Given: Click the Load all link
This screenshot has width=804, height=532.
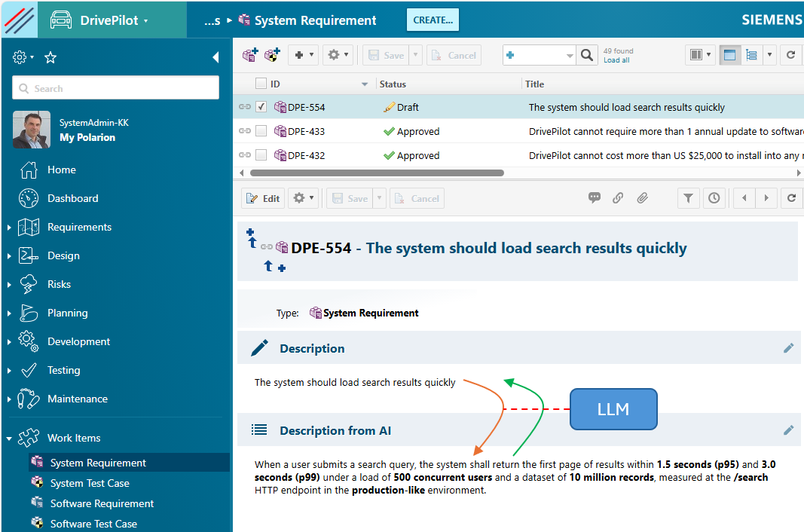Looking at the screenshot, I should point(616,60).
